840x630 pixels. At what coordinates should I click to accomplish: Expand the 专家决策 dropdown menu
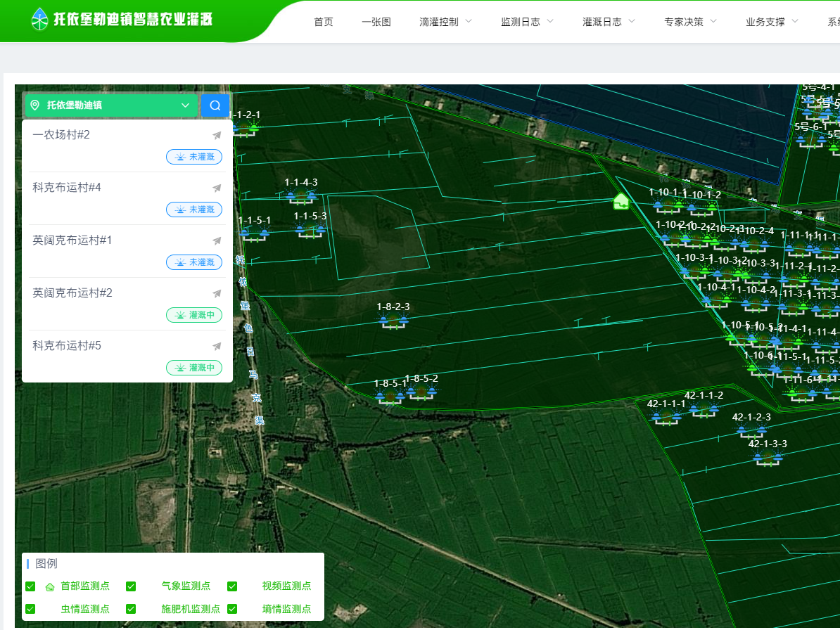[690, 22]
